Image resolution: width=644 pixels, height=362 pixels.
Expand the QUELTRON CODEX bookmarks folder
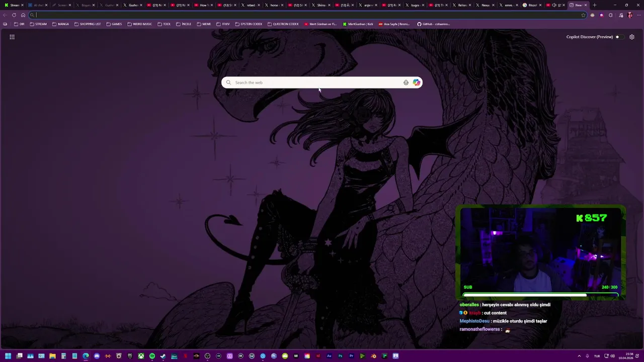(x=283, y=24)
